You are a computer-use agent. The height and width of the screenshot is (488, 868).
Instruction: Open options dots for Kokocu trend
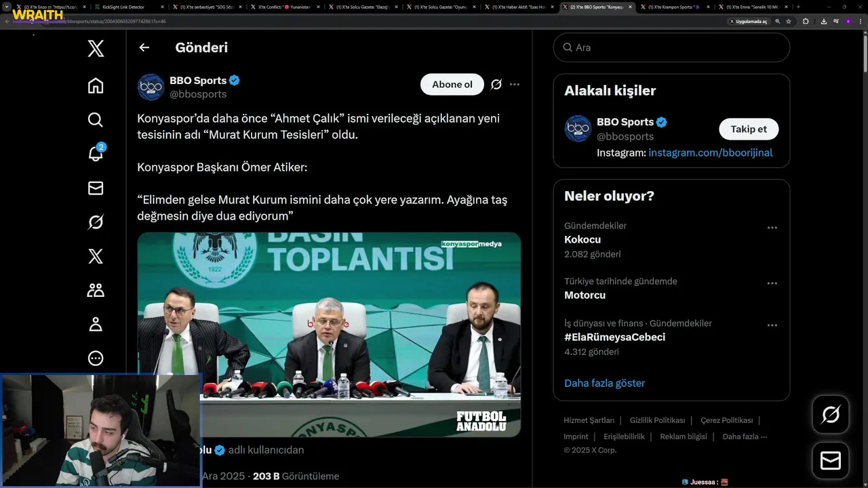(772, 228)
